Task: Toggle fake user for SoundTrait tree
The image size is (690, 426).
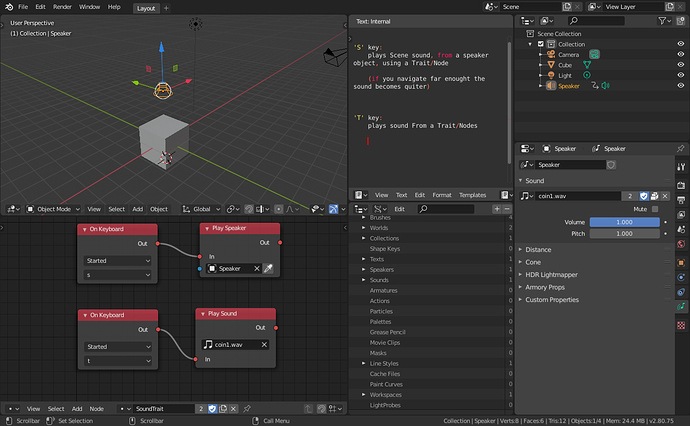Action: coord(212,409)
